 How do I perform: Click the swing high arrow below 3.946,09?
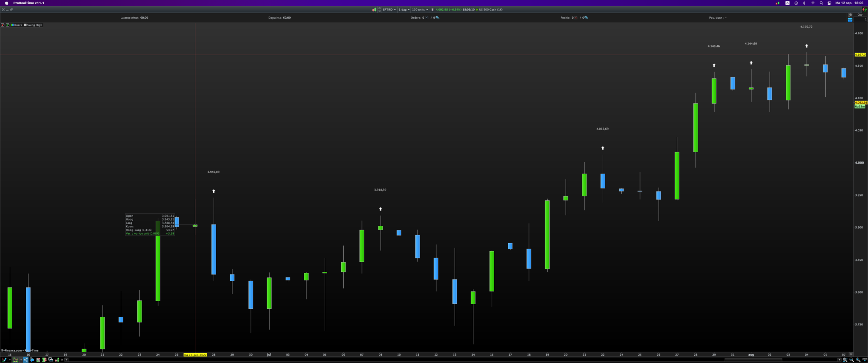[214, 191]
